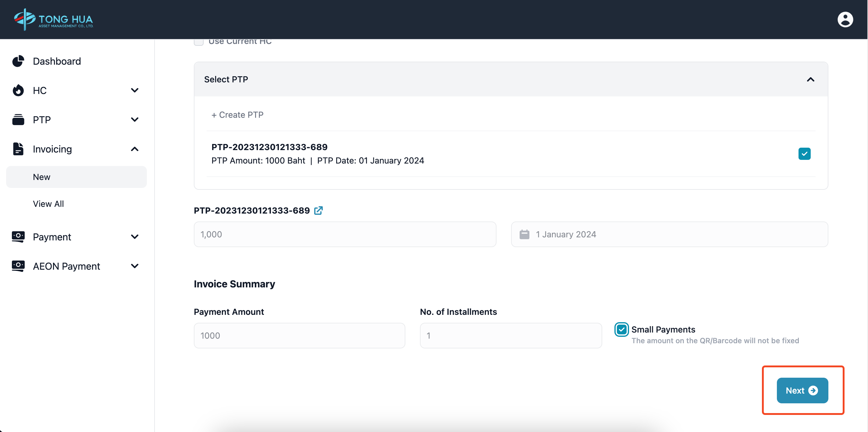This screenshot has width=868, height=432.
Task: Open the user profile avatar icon
Action: [x=845, y=20]
